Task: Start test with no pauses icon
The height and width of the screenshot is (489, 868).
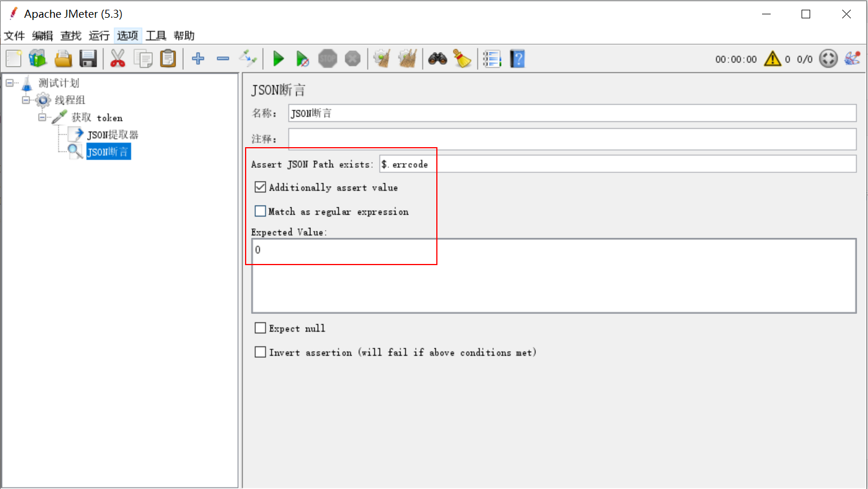Action: point(303,58)
